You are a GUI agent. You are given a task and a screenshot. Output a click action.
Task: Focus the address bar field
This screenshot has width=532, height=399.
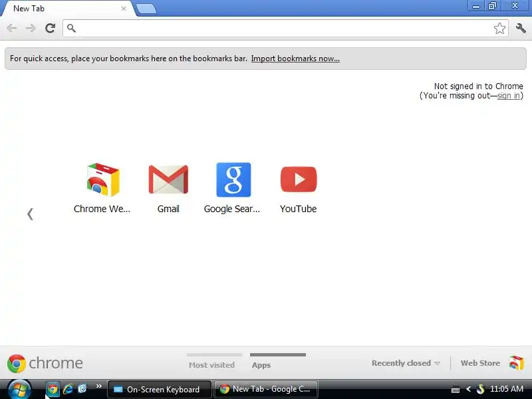[285, 29]
